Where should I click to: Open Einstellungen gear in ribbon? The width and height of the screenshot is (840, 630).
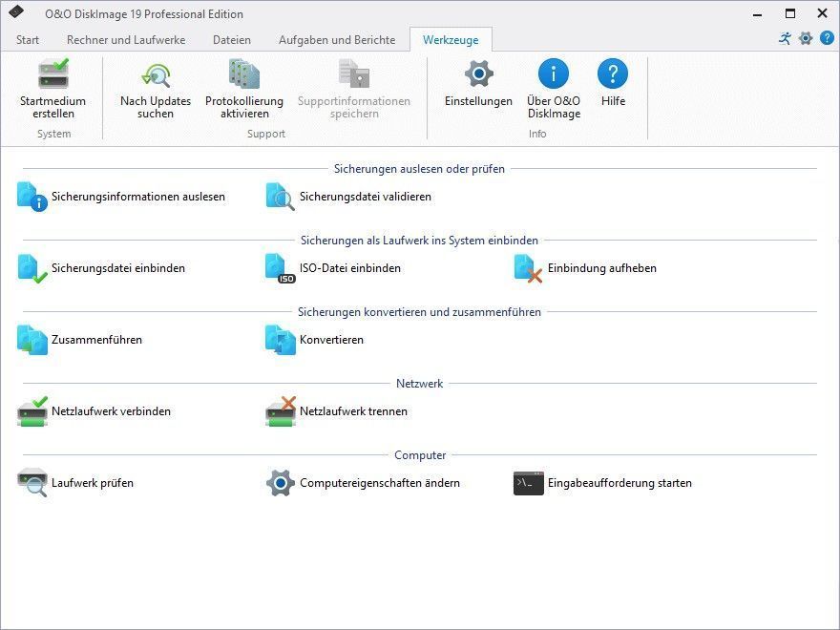point(478,73)
